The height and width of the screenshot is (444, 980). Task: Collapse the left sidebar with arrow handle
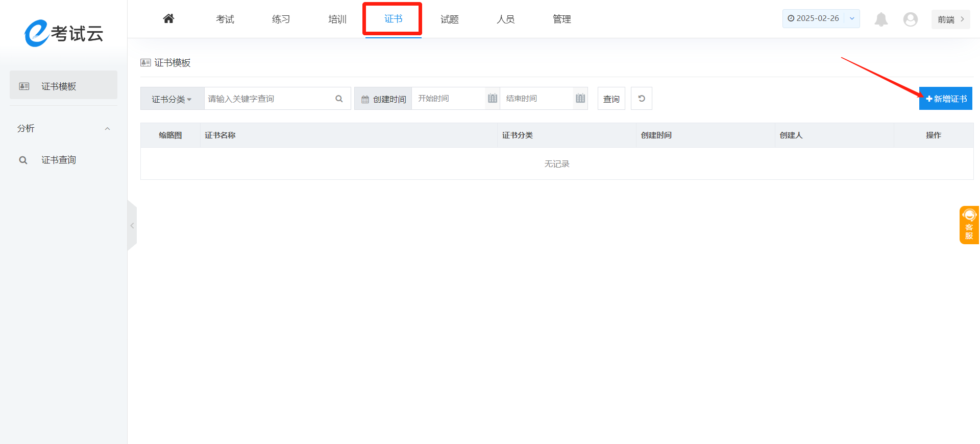pos(132,225)
